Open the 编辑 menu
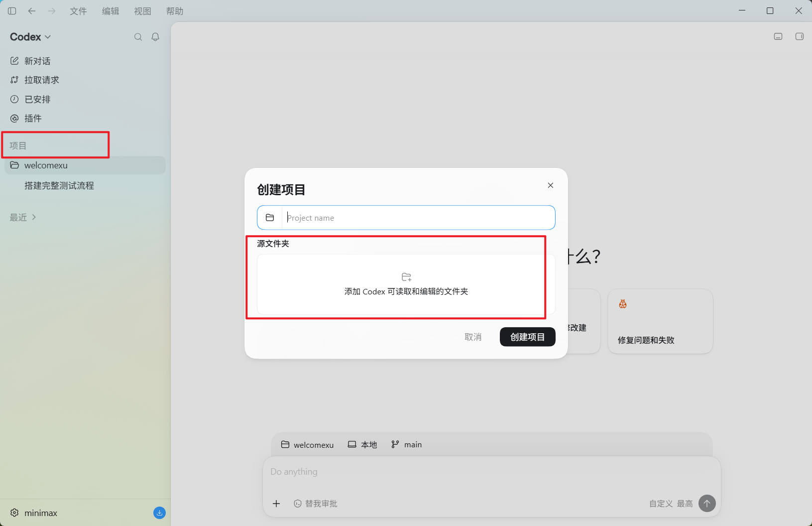812x526 pixels. (x=111, y=11)
